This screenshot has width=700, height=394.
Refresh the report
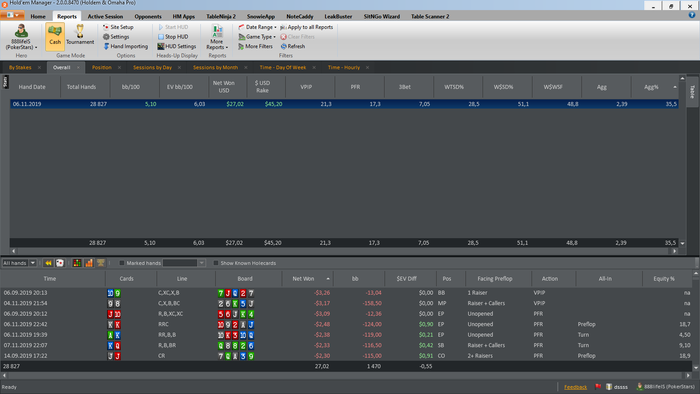click(x=293, y=46)
